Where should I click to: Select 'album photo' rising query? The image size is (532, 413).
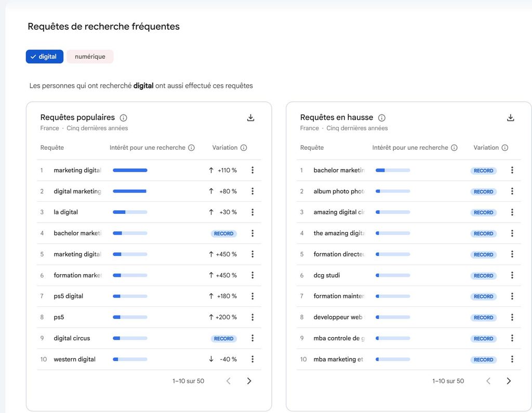(339, 191)
